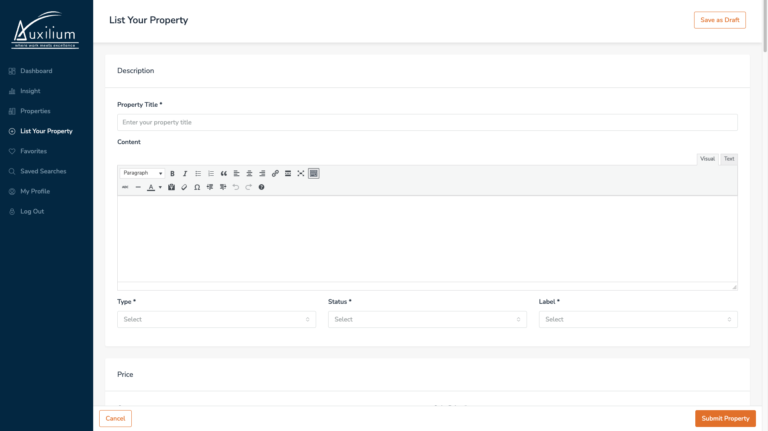The height and width of the screenshot is (431, 768).
Task: Open the text color picker arrow
Action: [x=160, y=187]
